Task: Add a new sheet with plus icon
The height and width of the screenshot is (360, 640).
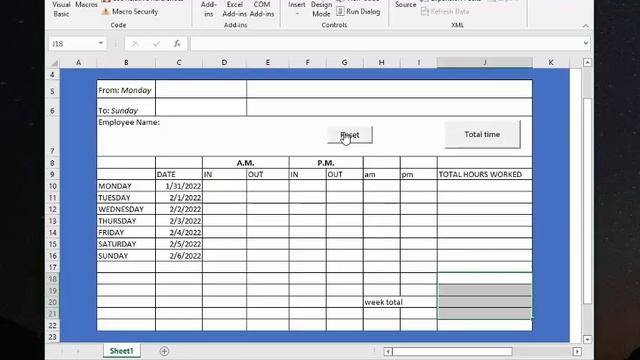Action: 164,351
